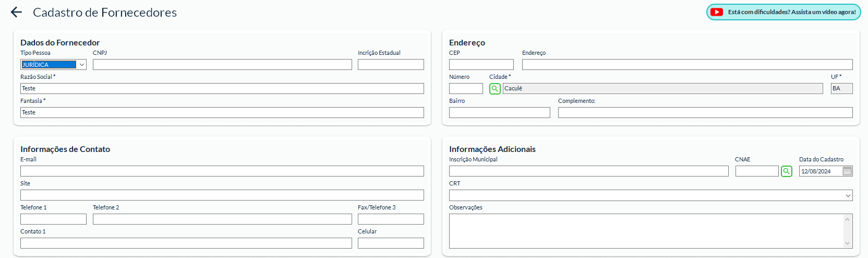Click the Inscrição Municipal field
Image resolution: width=868 pixels, height=258 pixels.
click(x=588, y=171)
